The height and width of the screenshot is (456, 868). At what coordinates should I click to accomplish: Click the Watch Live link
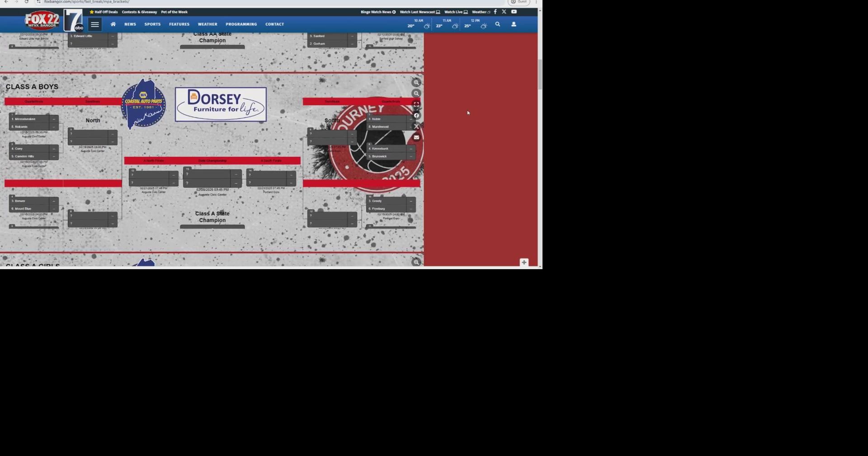[456, 12]
